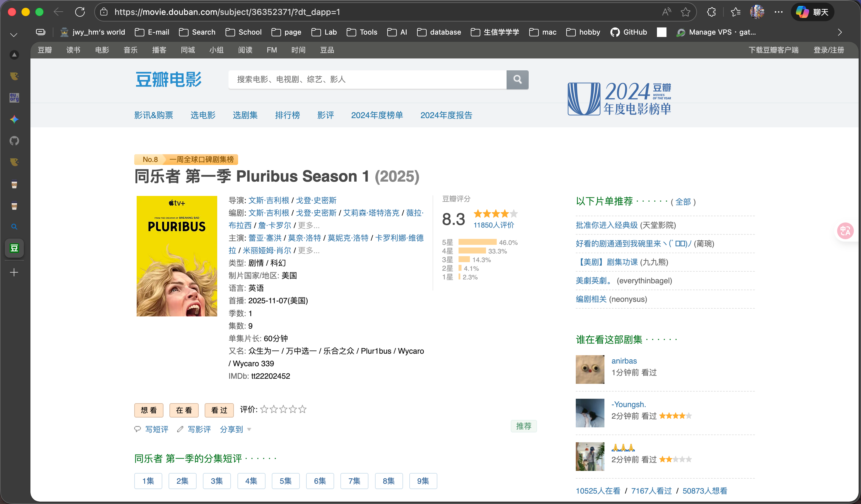Click the favorites star in address bar
The height and width of the screenshot is (504, 861).
tap(685, 12)
